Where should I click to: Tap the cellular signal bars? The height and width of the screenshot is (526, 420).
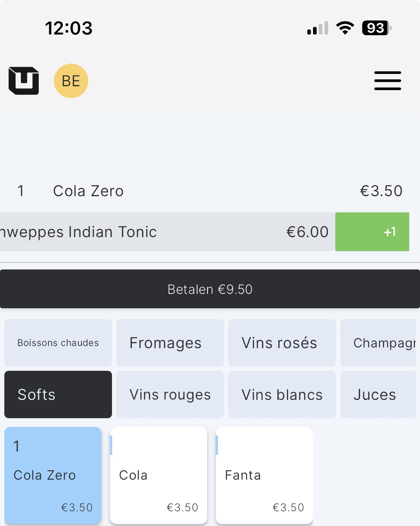[318, 28]
